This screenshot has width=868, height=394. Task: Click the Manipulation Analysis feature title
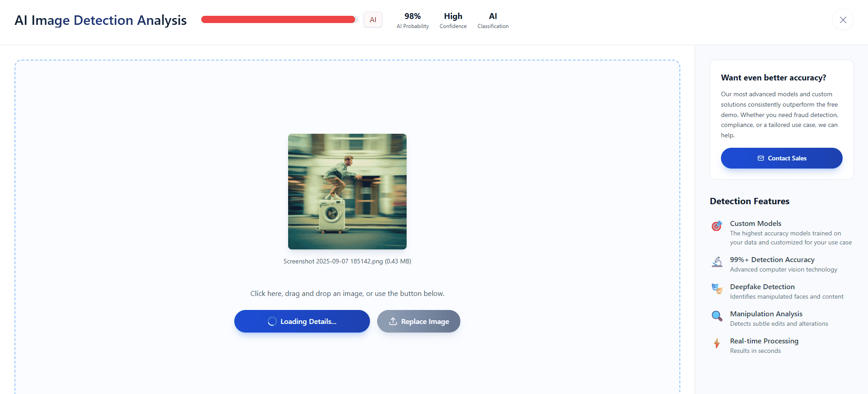[766, 314]
